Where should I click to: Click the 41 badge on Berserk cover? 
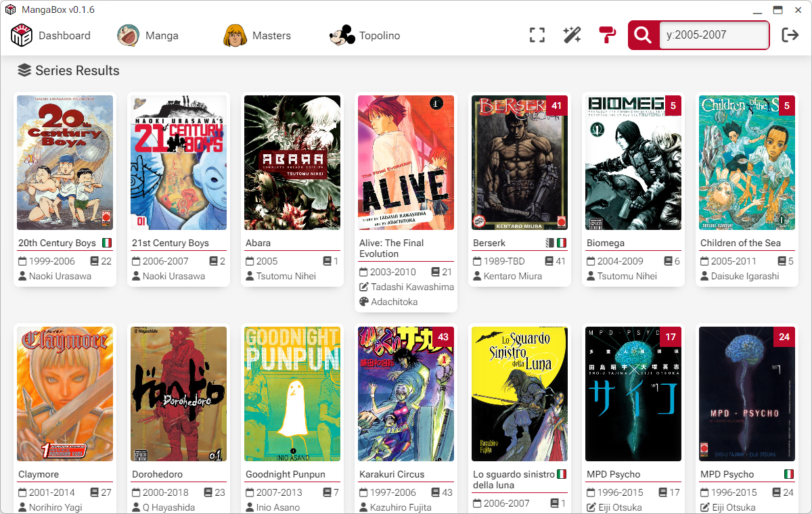coord(557,106)
